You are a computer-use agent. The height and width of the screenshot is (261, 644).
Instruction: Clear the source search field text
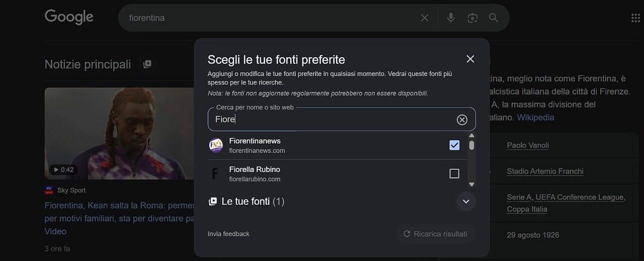(462, 120)
